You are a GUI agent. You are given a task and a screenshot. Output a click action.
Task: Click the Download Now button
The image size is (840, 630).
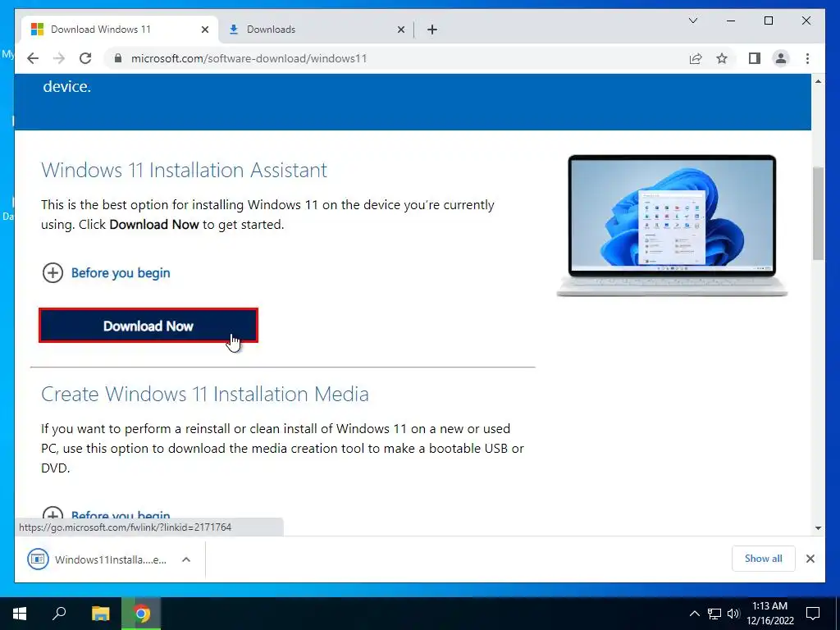148,326
